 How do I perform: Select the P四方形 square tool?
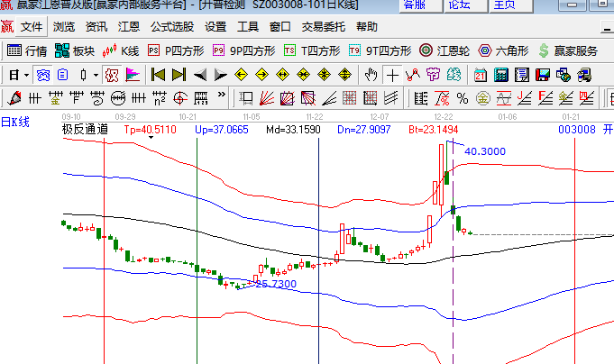pos(176,50)
